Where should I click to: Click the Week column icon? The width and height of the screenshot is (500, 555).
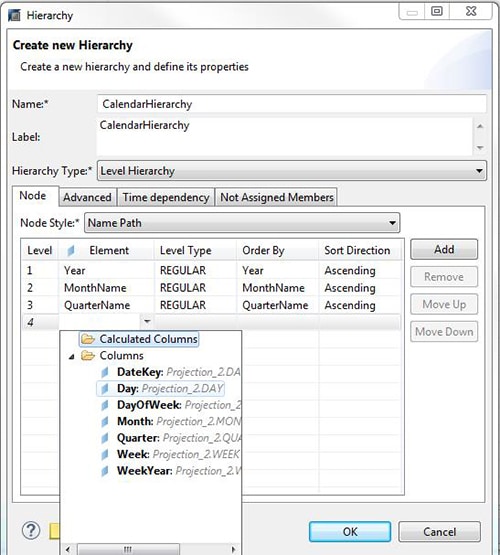[x=105, y=454]
